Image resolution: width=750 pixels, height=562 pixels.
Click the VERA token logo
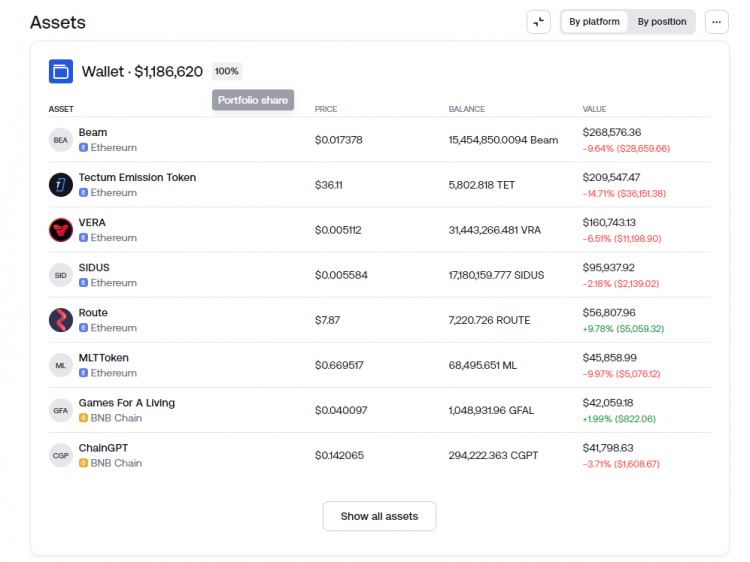click(61, 230)
